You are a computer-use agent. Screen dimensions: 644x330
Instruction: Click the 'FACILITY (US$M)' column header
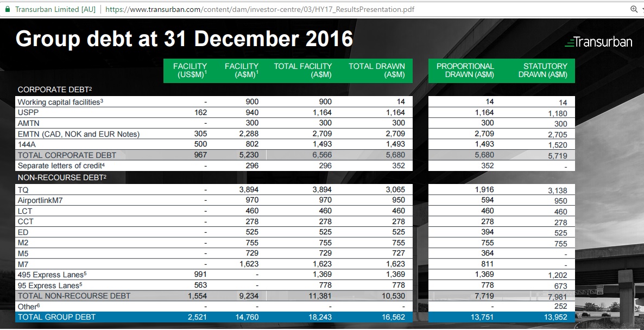[x=190, y=70]
